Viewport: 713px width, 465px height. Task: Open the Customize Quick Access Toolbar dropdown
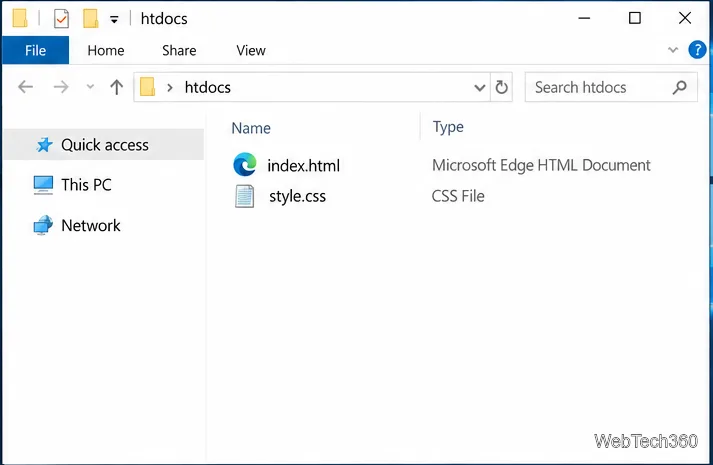coord(114,19)
